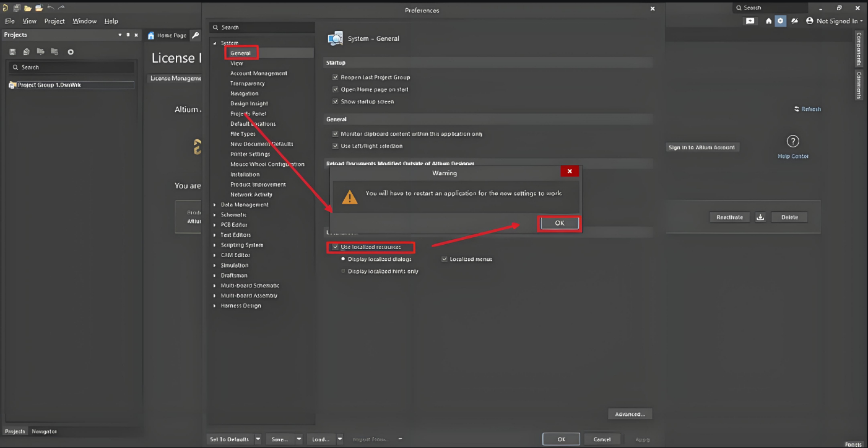Image resolution: width=868 pixels, height=448 pixels.
Task: Expand the PCB Editor tree node
Action: click(215, 225)
